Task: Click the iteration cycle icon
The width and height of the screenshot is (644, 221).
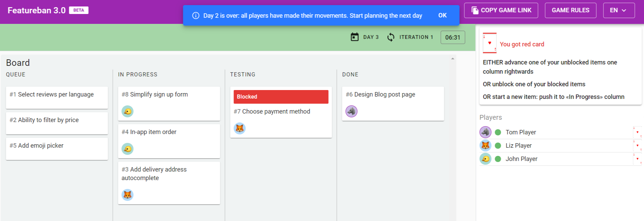Action: [391, 37]
